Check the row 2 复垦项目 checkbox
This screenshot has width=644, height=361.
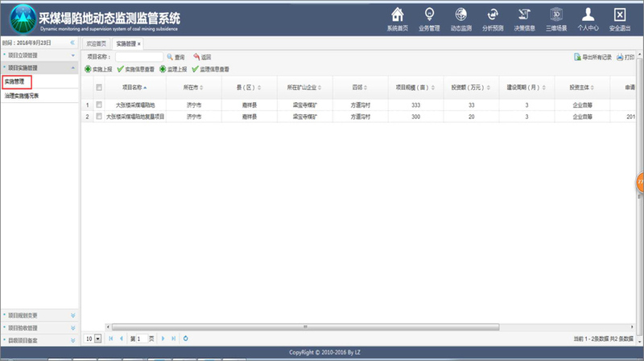(99, 117)
